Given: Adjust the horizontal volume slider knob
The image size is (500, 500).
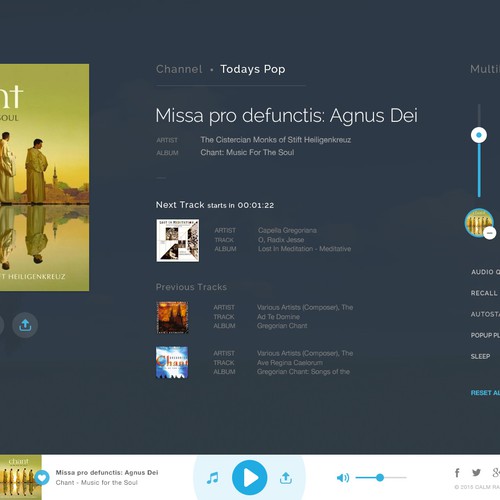Looking at the screenshot, I should point(380,478).
